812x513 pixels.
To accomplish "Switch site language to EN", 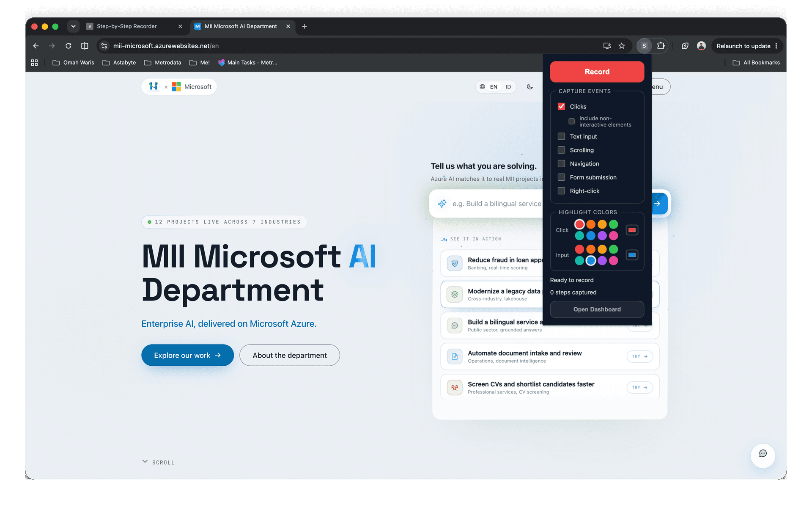I will pyautogui.click(x=494, y=87).
